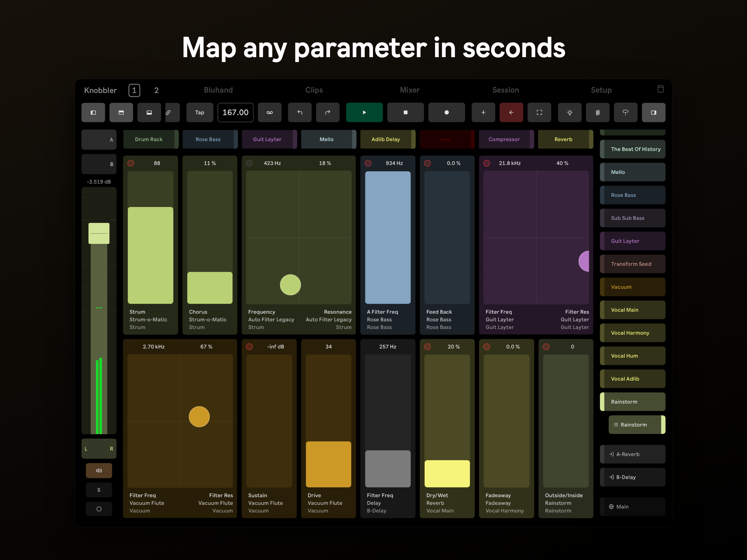Arm recording with the record button
This screenshot has height=560, width=747.
coord(447,112)
